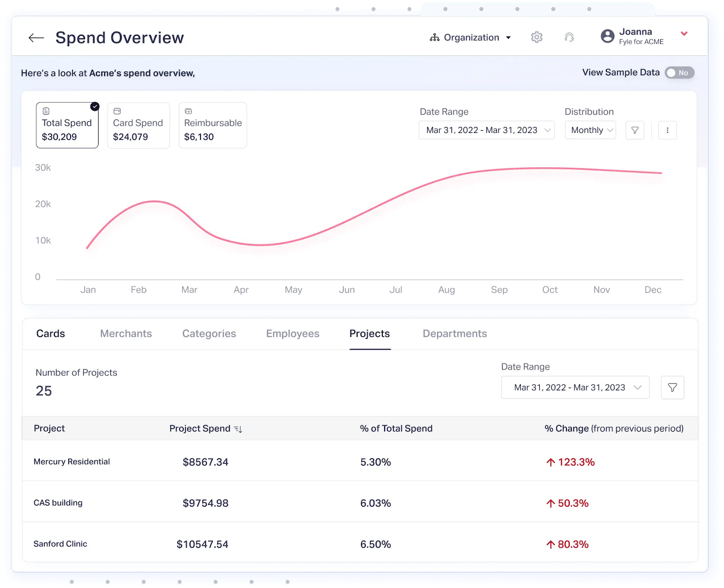Expand the Projects table Date Range selector
The image size is (724, 588).
tap(575, 387)
